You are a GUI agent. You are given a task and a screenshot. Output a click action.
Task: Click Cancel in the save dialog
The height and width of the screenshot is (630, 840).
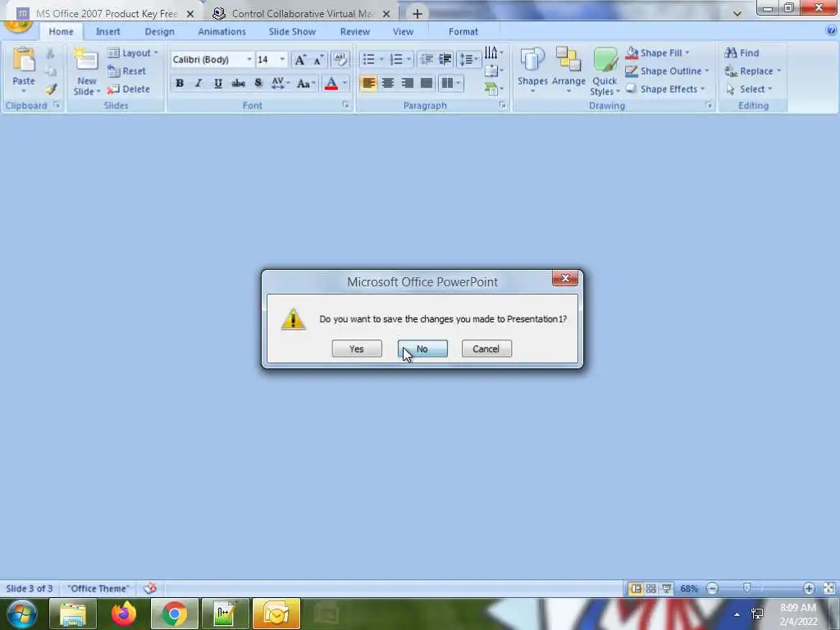[x=486, y=349]
